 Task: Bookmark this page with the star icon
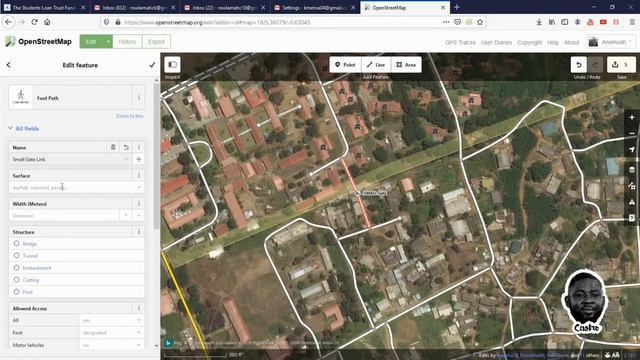tap(480, 22)
